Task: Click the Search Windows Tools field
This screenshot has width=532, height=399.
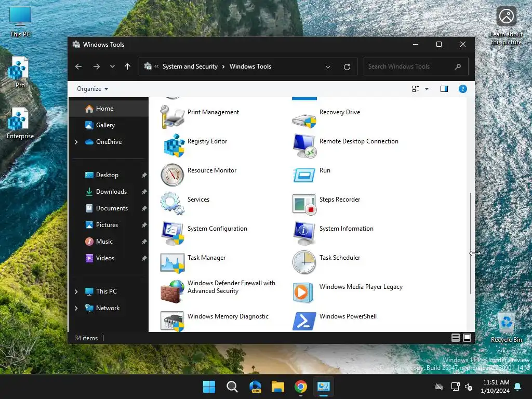Action: click(x=416, y=66)
